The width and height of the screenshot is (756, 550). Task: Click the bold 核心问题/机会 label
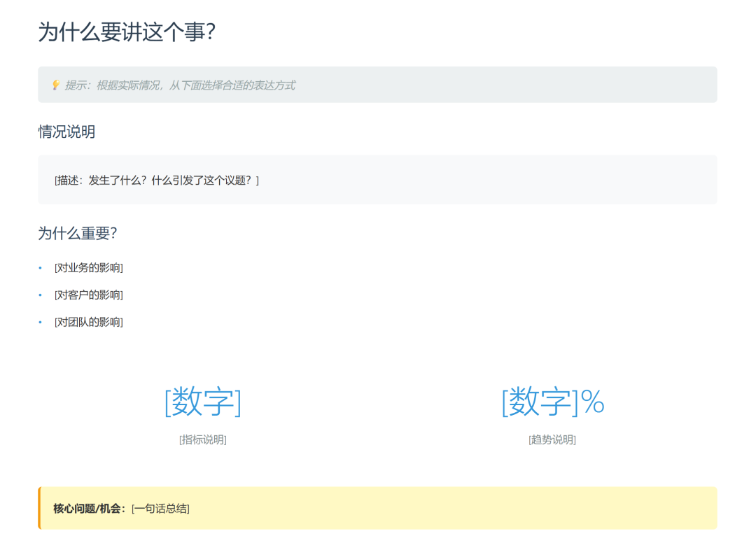[x=89, y=509]
